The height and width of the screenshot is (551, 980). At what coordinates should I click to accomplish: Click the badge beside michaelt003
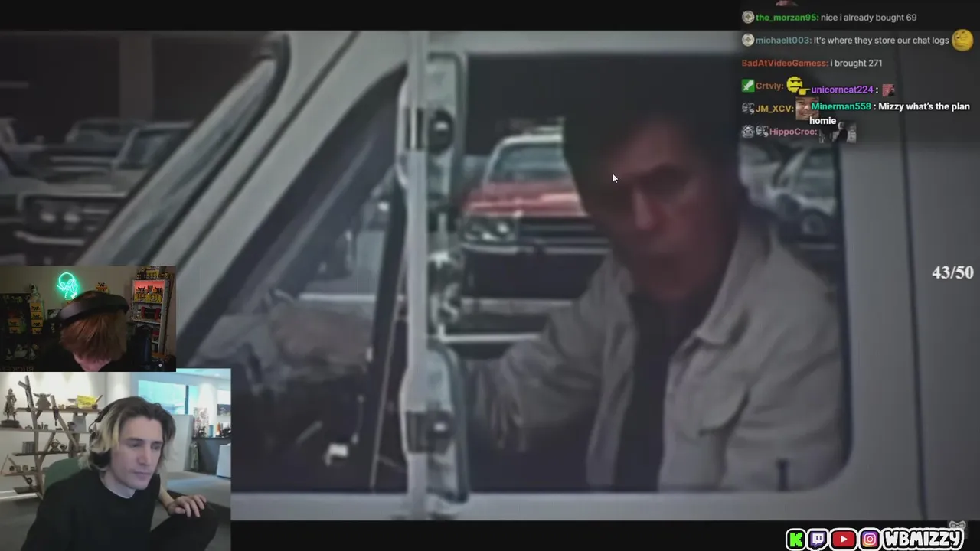point(747,41)
